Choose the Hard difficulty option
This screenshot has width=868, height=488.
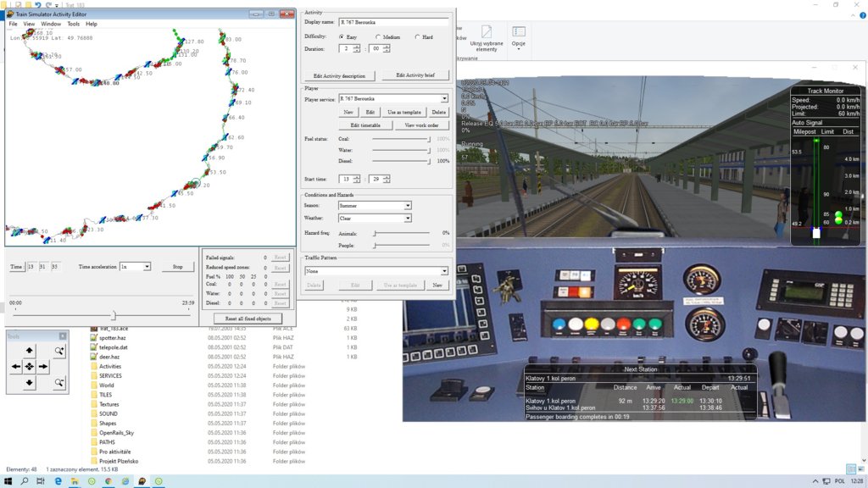(417, 37)
